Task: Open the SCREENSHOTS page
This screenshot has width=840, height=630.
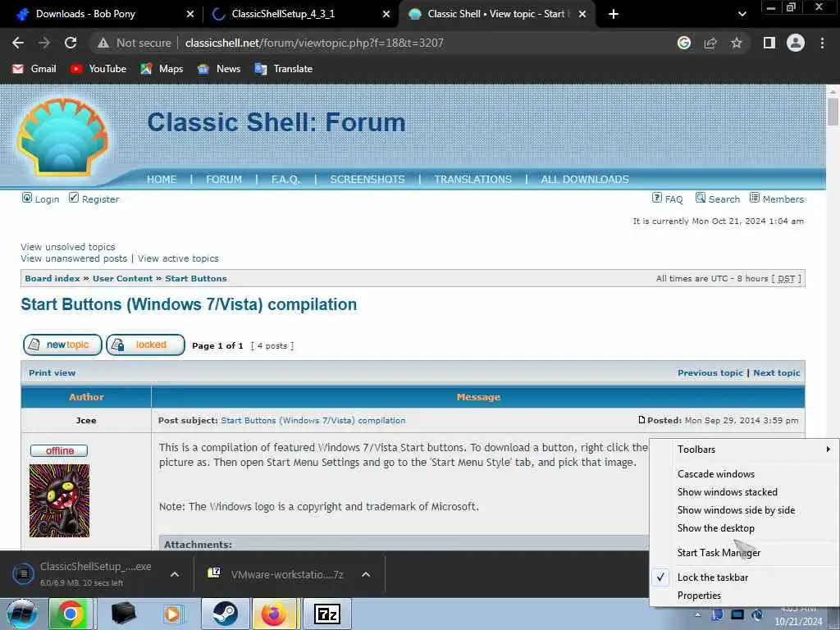Action: point(367,180)
